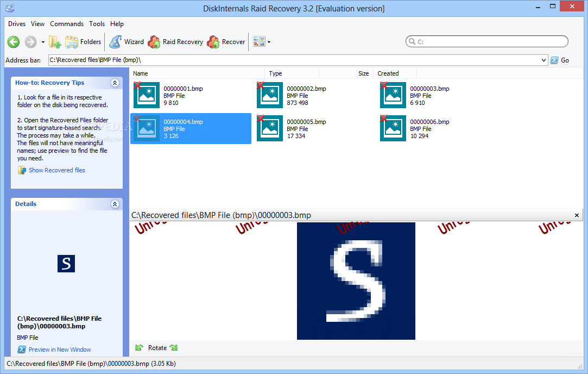Select the 00000005.bmp file icon
The image size is (588, 374).
click(x=270, y=128)
